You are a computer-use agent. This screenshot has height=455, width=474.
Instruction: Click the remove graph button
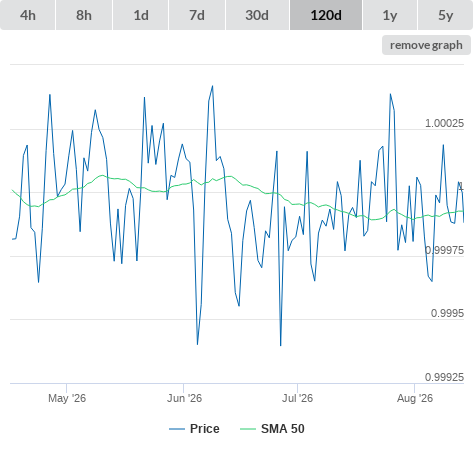coord(426,45)
